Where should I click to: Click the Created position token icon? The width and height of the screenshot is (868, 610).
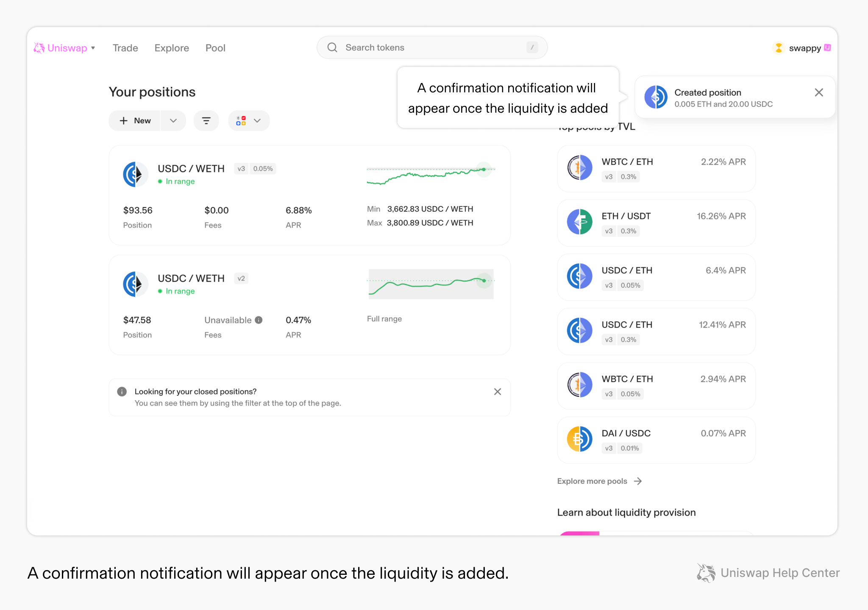coord(656,97)
